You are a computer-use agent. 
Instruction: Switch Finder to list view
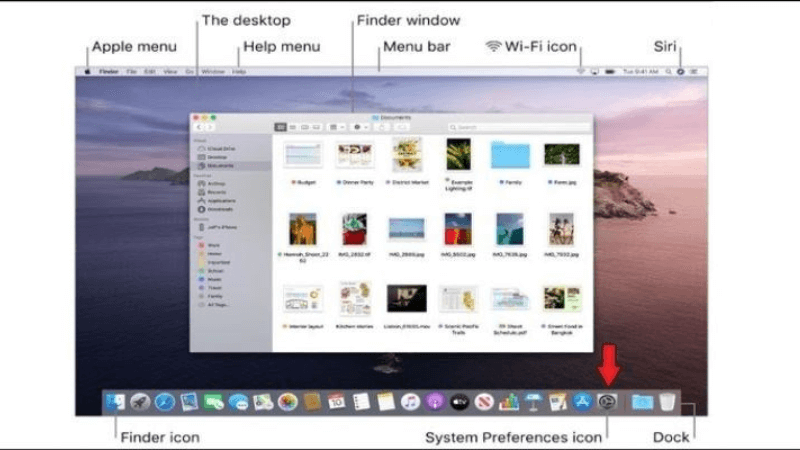coord(291,128)
